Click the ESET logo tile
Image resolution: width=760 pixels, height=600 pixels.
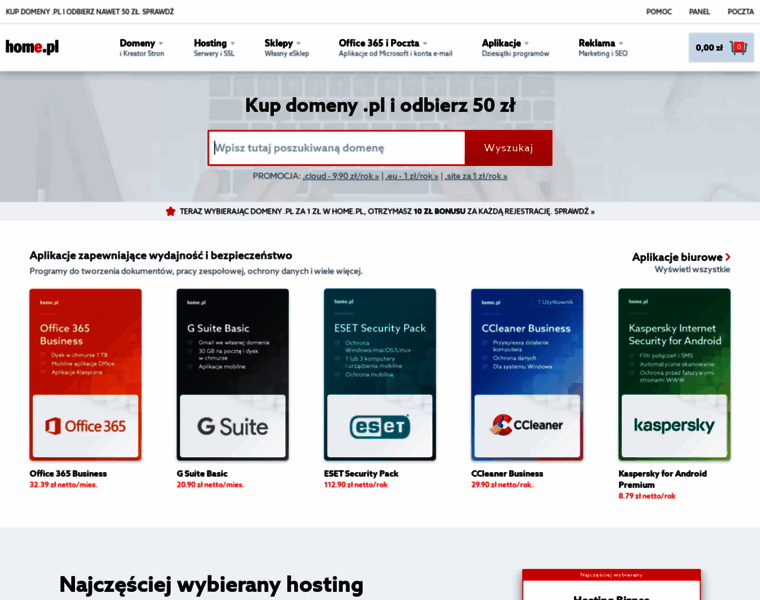point(380,426)
